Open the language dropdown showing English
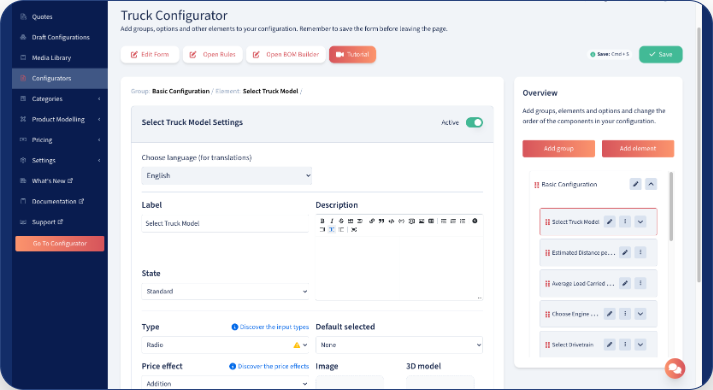 (x=226, y=175)
